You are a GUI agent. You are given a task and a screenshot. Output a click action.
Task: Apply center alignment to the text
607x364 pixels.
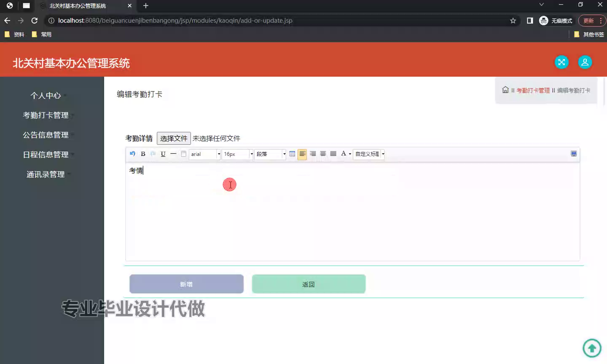(323, 154)
